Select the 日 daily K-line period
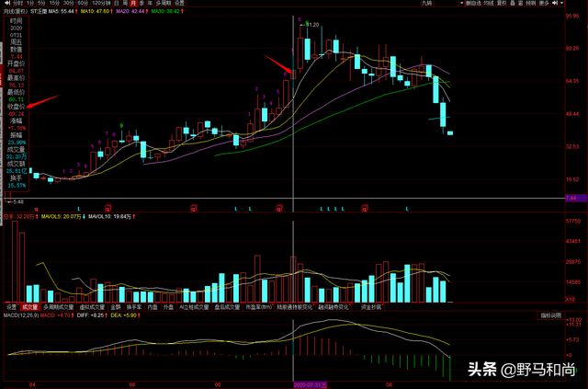 pos(117,3)
